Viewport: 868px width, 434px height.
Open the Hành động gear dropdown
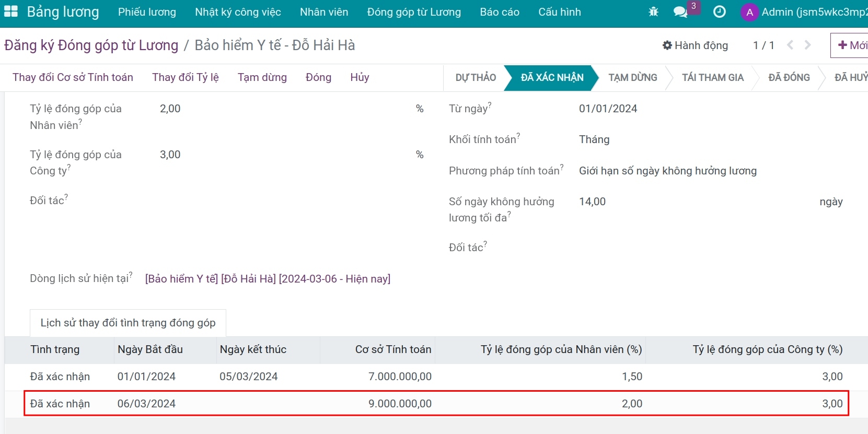click(x=695, y=45)
